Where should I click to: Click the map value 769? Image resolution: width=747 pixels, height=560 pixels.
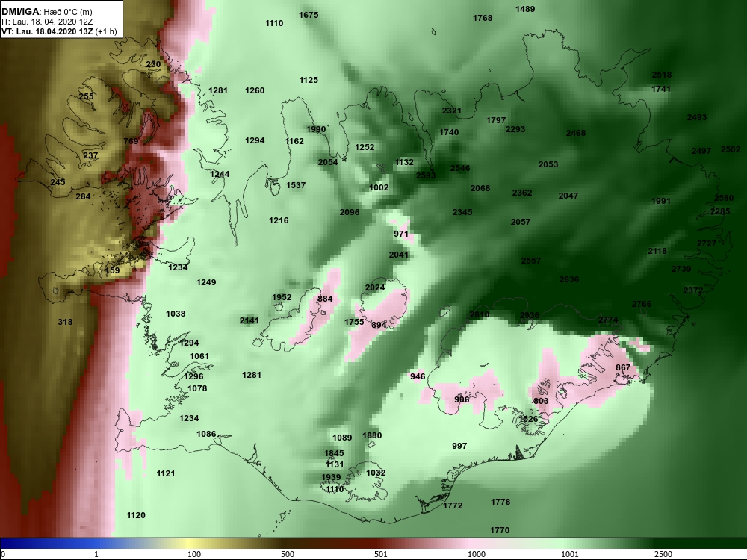(131, 141)
